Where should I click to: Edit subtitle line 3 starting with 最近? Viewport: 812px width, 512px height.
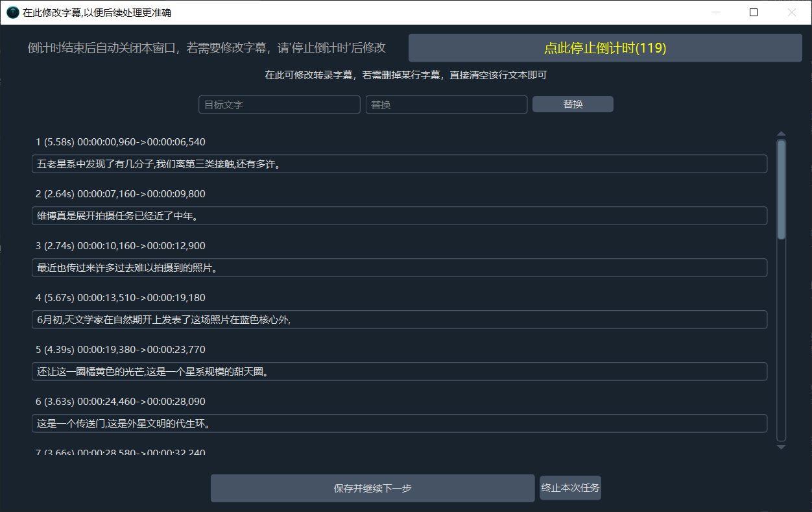pos(399,268)
